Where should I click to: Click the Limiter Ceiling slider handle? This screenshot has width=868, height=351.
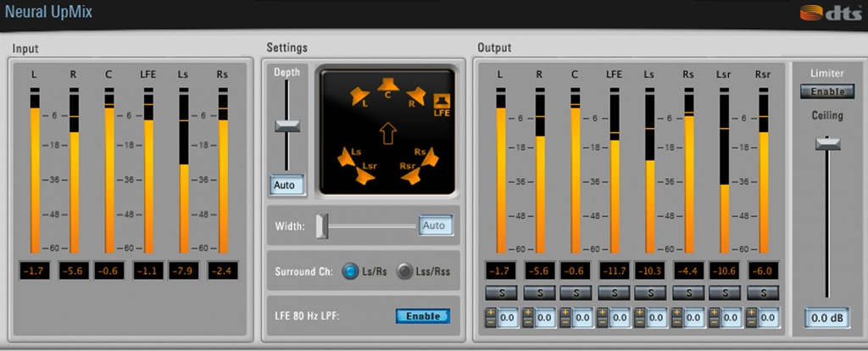[827, 144]
